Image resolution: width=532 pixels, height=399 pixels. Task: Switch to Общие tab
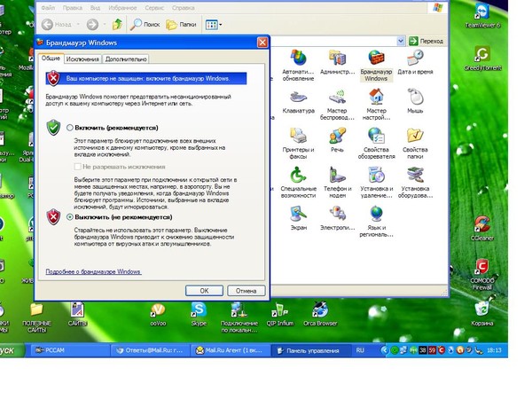pos(51,58)
